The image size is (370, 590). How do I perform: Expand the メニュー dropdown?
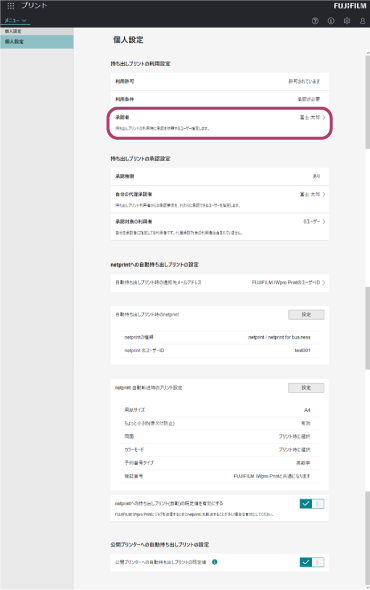pyautogui.click(x=15, y=20)
